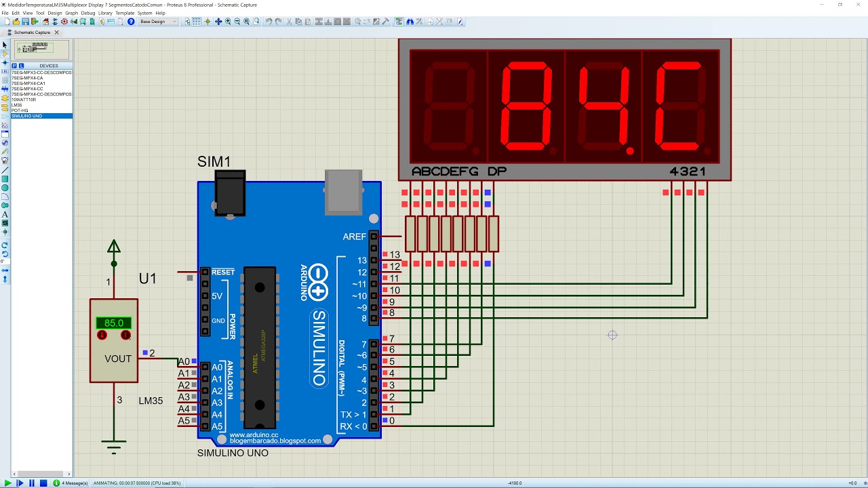Select the 2D text 'A' tool
This screenshot has height=488, width=868.
(5, 214)
